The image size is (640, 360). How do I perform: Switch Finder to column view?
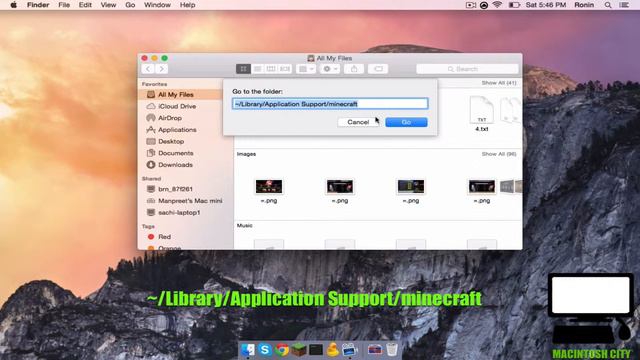(271, 69)
